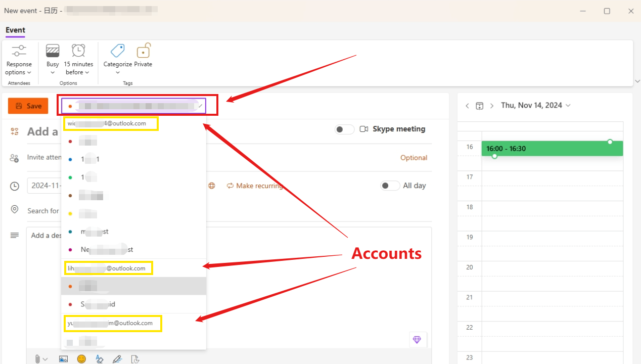
Task: Insert a picture inline
Action: [63, 359]
